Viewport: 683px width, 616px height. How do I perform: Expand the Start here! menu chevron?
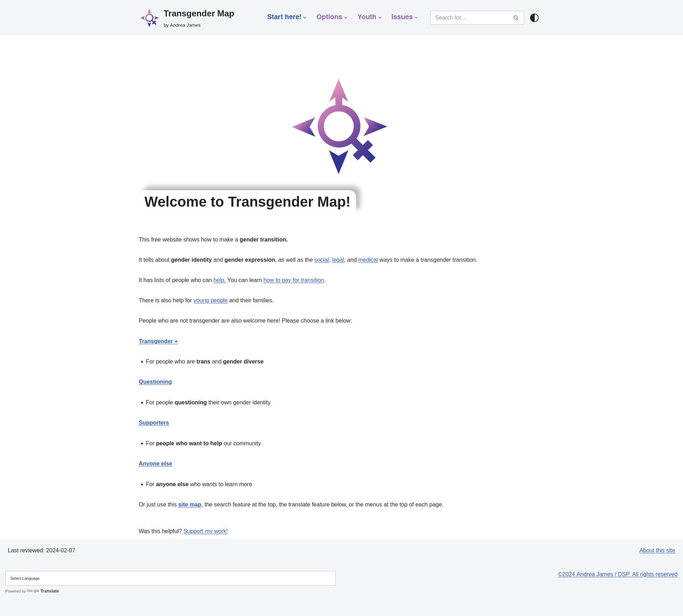(305, 17)
